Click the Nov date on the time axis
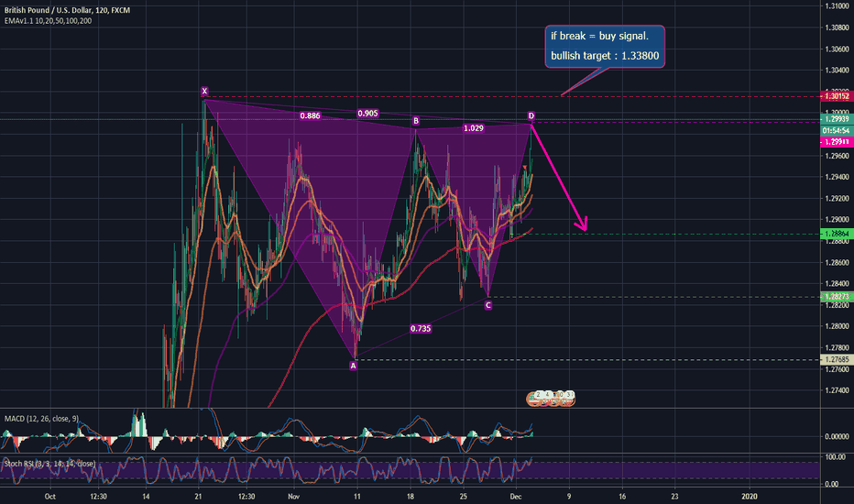The image size is (854, 504). [291, 496]
